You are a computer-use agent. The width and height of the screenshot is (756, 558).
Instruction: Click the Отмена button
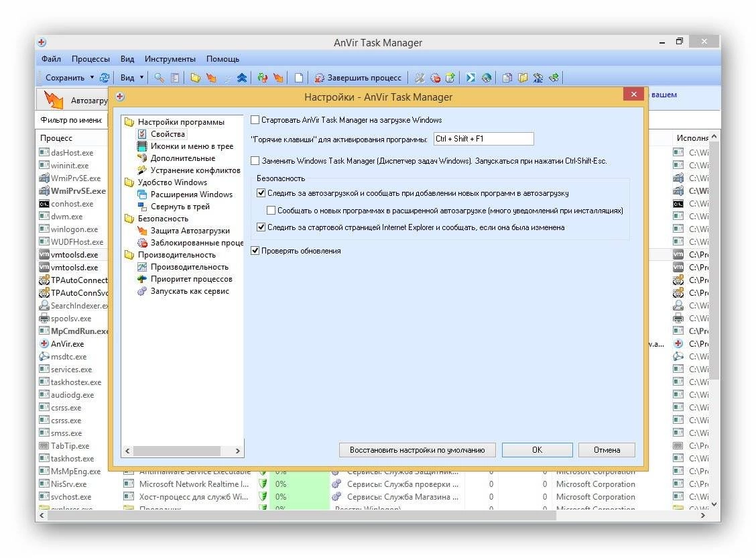pyautogui.click(x=607, y=450)
